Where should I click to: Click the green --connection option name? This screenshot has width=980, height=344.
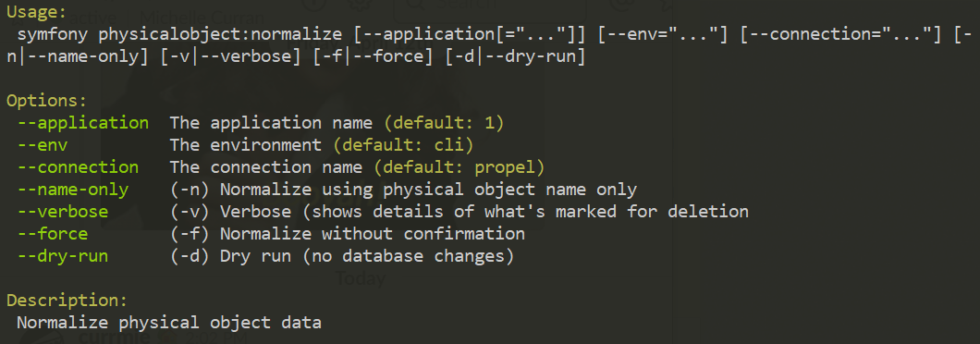click(x=79, y=167)
